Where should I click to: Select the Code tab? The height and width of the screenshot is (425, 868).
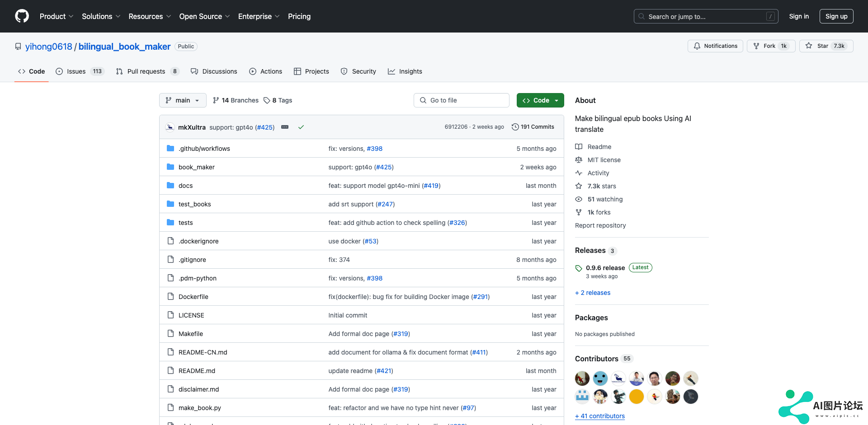[32, 71]
